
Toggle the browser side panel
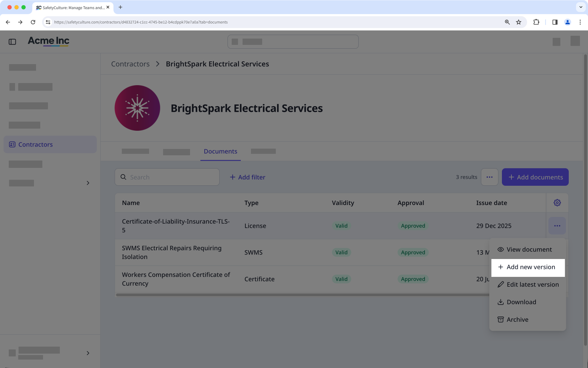pyautogui.click(x=555, y=22)
